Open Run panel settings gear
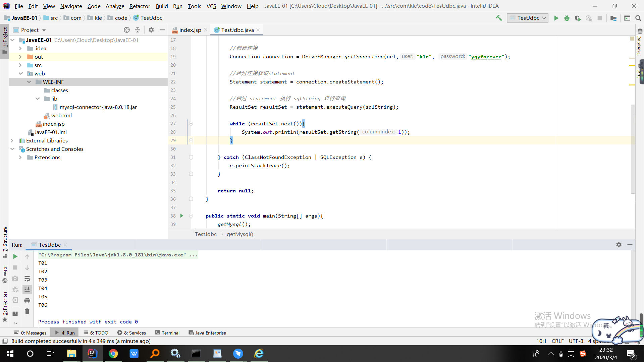Screen dimensions: 644x362 619,245
